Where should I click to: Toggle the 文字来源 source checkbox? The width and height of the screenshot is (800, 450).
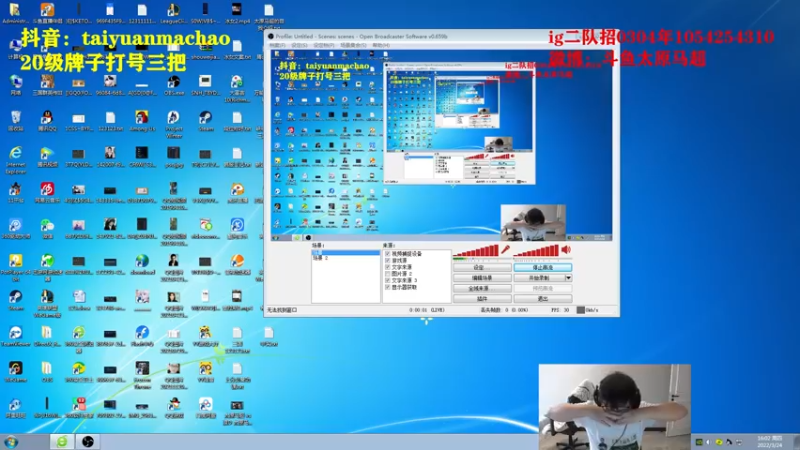pos(387,267)
